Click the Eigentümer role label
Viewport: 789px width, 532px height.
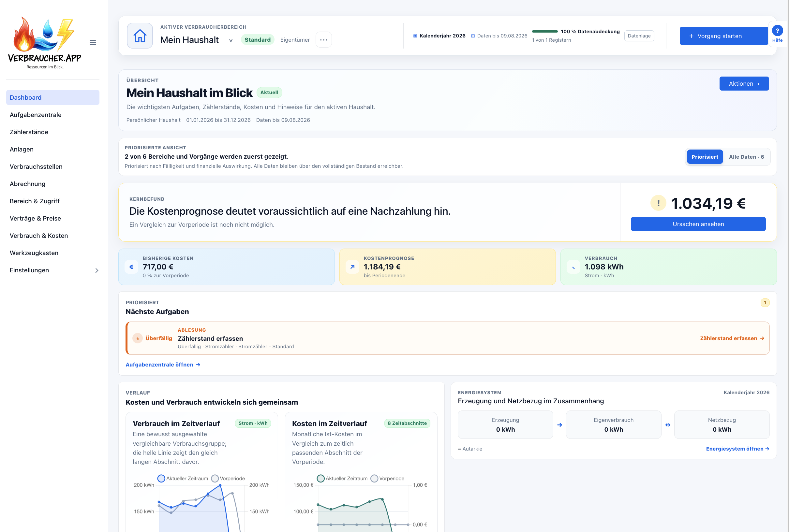[x=295, y=40]
